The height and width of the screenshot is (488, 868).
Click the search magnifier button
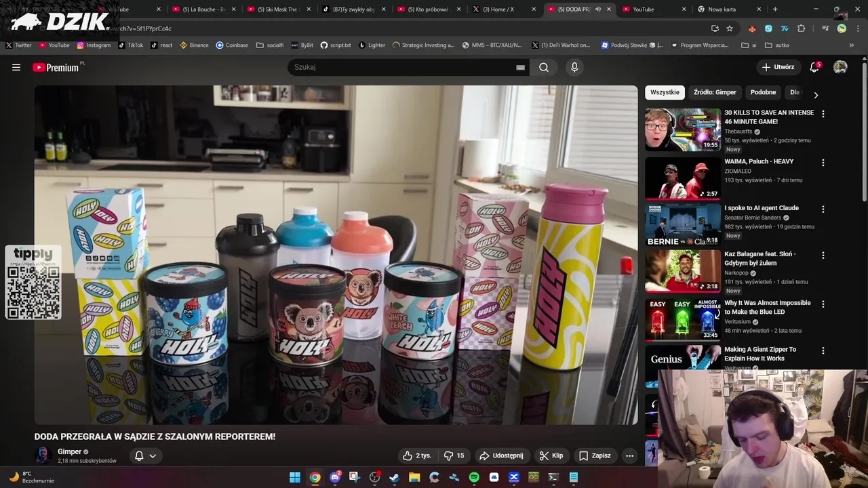pyautogui.click(x=544, y=67)
